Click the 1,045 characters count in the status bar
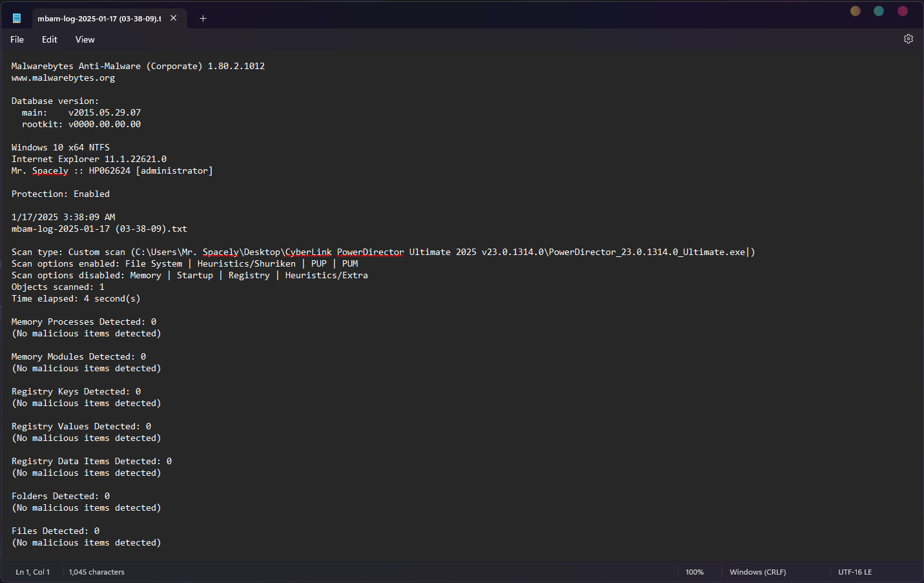The image size is (924, 583). click(97, 572)
